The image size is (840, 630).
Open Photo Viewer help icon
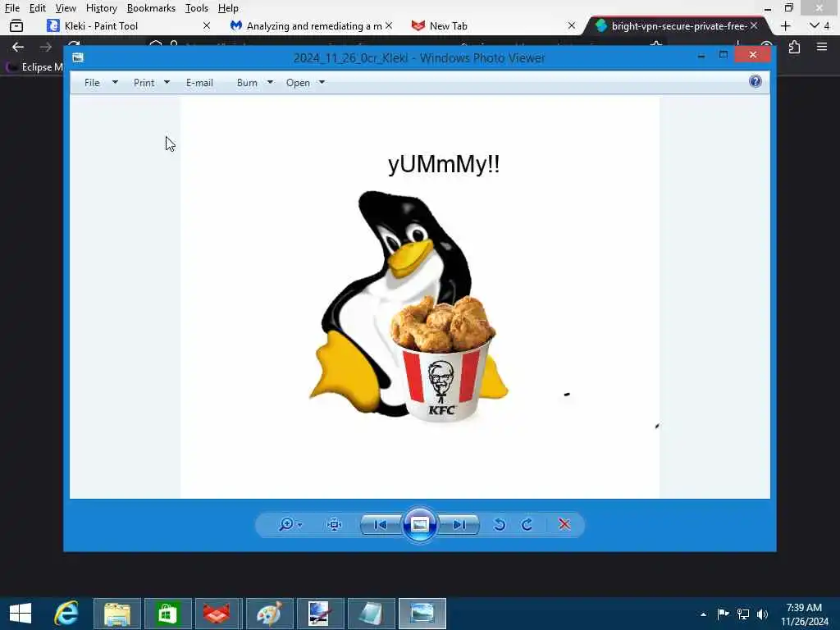[756, 81]
